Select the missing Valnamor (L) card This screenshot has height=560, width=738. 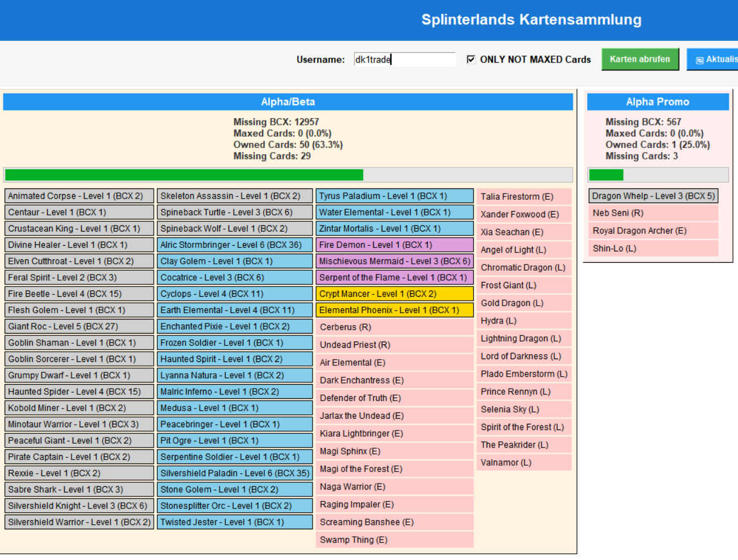(x=524, y=463)
